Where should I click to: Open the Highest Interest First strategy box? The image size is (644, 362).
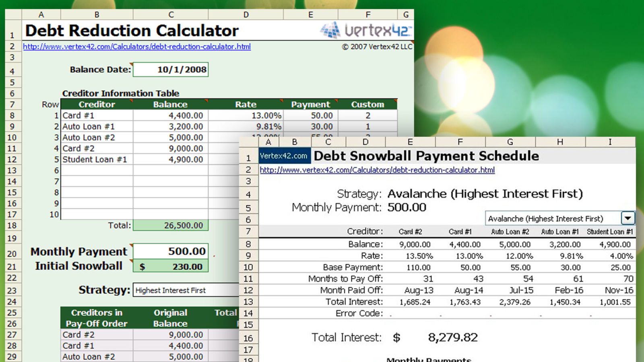[x=185, y=290]
